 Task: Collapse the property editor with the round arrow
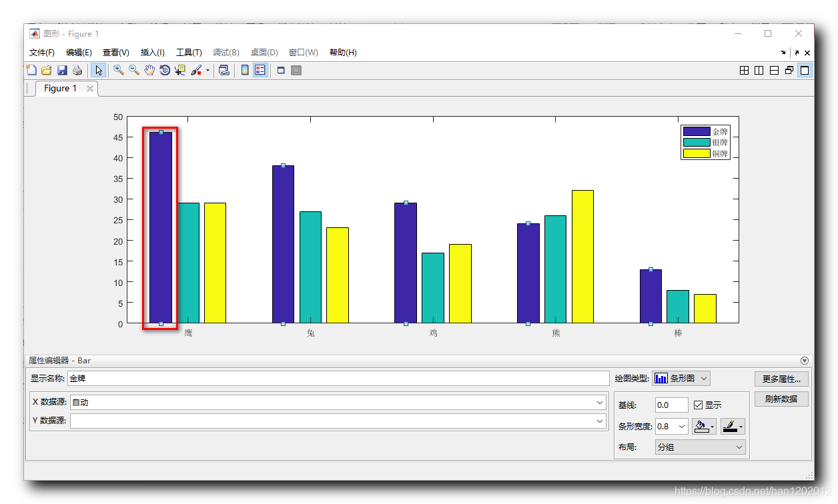pyautogui.click(x=804, y=360)
